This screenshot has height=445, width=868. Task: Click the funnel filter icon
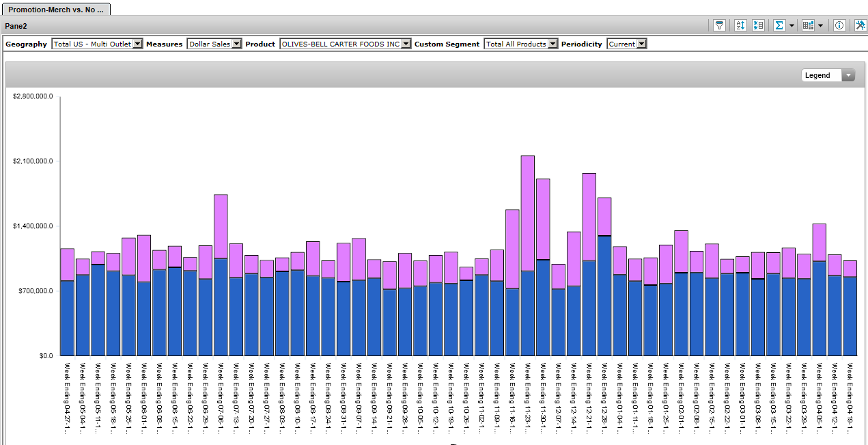coord(719,25)
